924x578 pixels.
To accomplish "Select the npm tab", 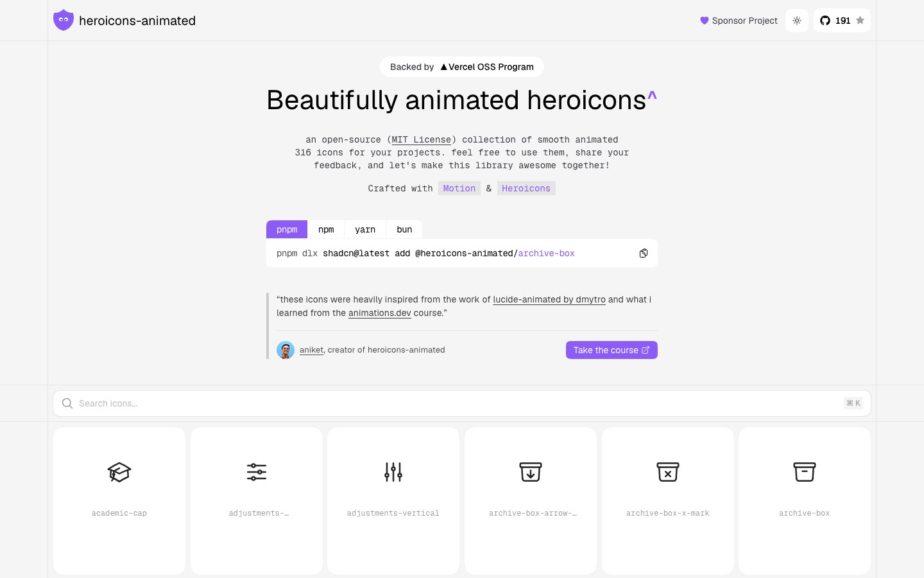I will click(326, 229).
